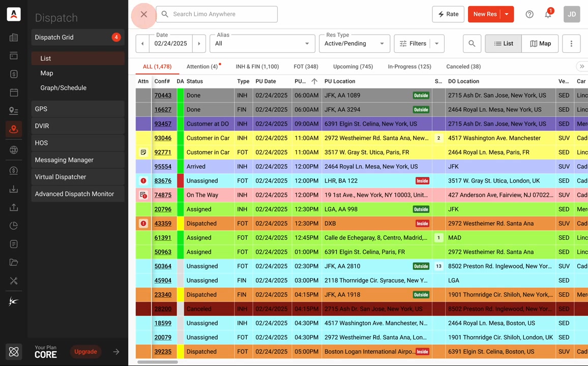Open the Filters dropdown arrow
Screen dimensions: 588x366
point(437,43)
